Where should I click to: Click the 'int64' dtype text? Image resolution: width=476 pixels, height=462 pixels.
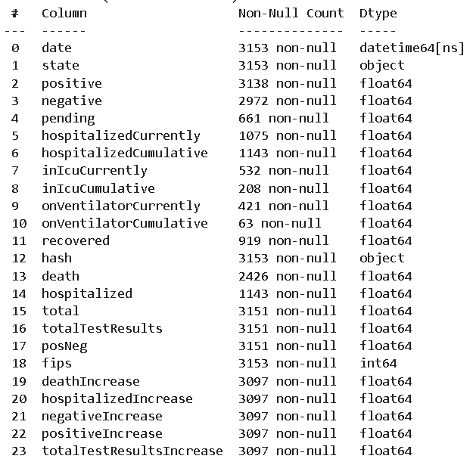378,363
